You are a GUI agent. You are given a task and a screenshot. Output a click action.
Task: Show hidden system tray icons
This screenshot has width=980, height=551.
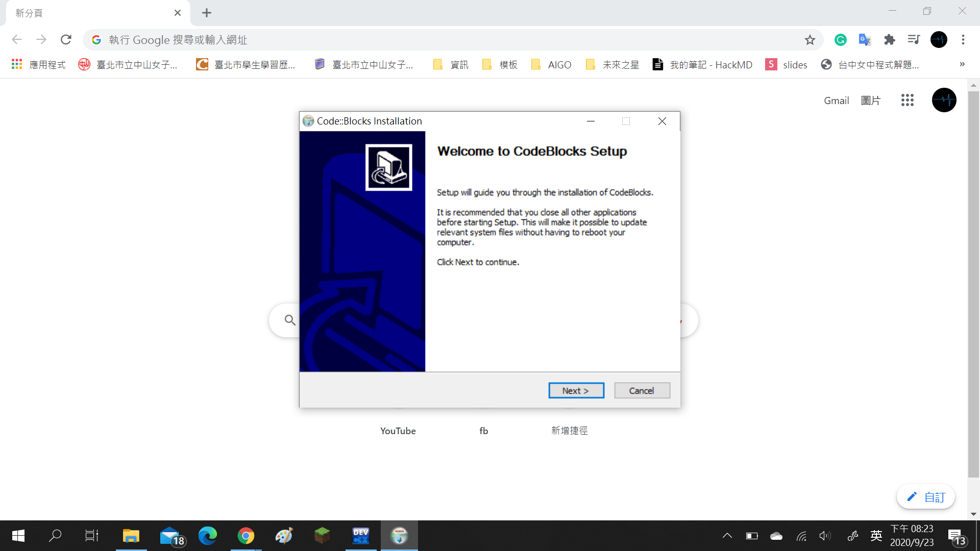click(727, 536)
